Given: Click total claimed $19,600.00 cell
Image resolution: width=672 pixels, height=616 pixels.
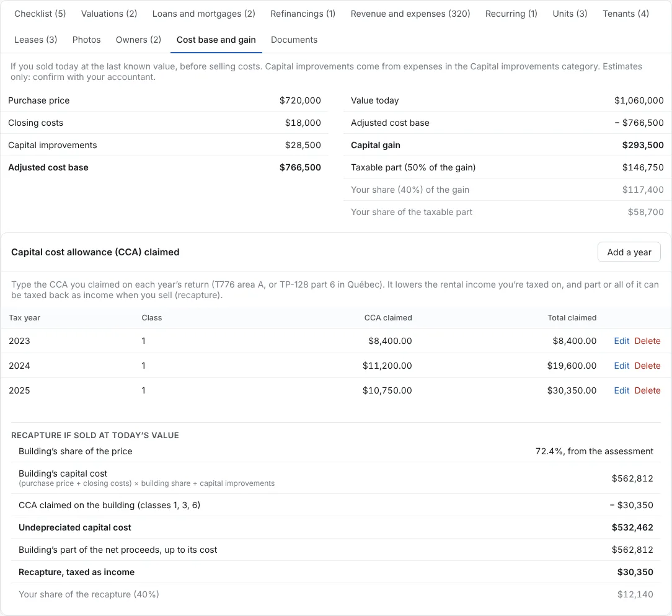Looking at the screenshot, I should (572, 366).
